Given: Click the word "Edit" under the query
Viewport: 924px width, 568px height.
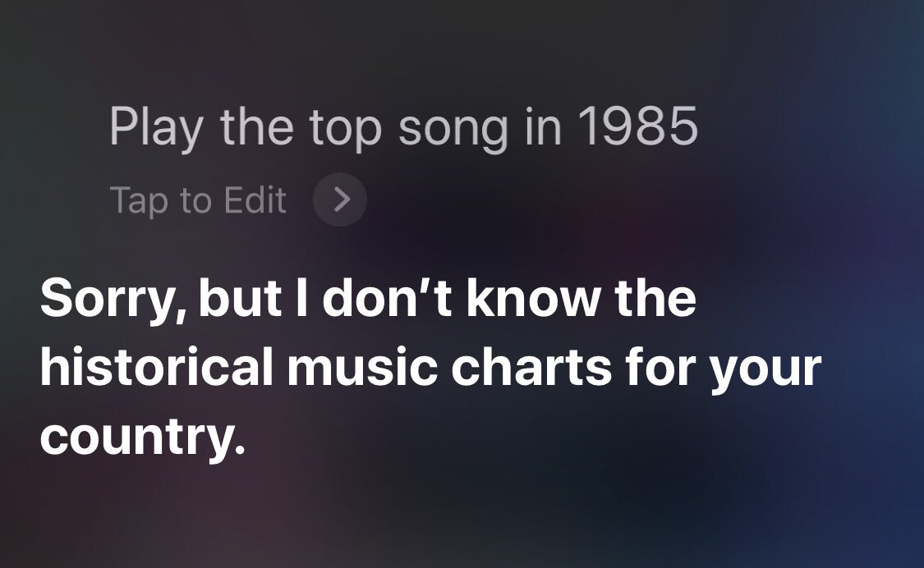Looking at the screenshot, I should click(255, 200).
